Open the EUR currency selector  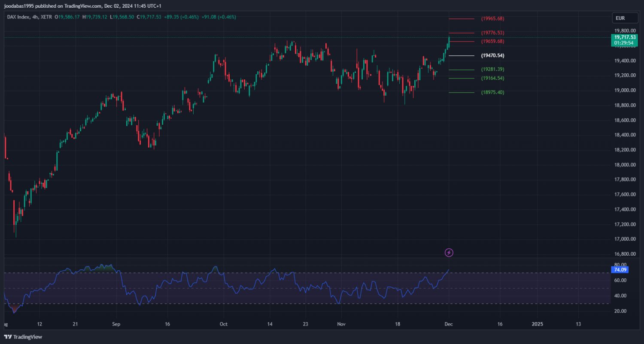pyautogui.click(x=620, y=18)
